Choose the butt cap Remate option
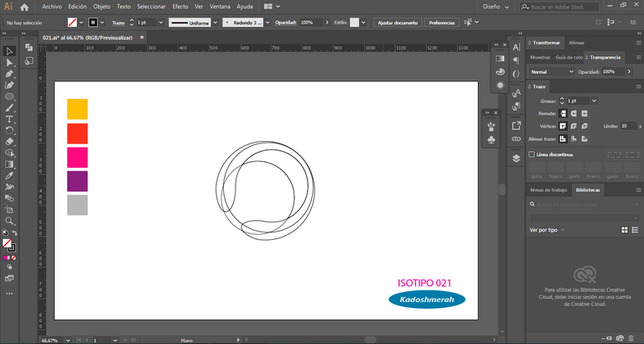644x344 pixels. coord(563,113)
